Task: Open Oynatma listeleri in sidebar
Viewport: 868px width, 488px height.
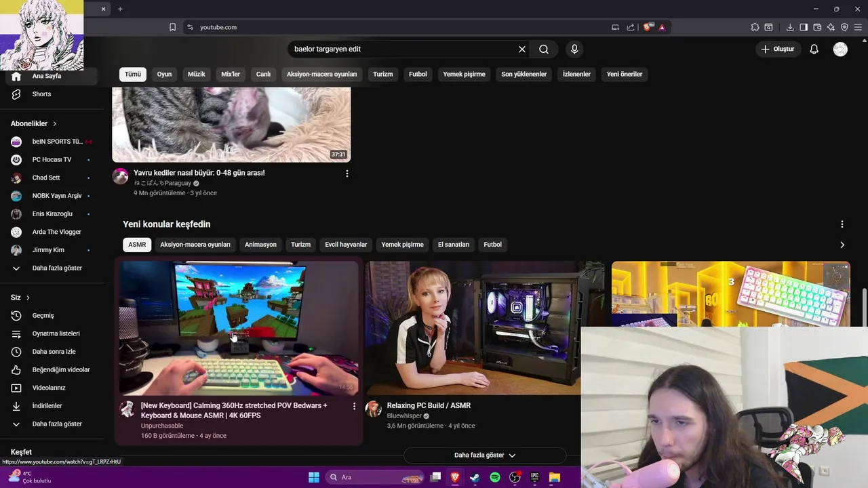Action: [x=52, y=333]
